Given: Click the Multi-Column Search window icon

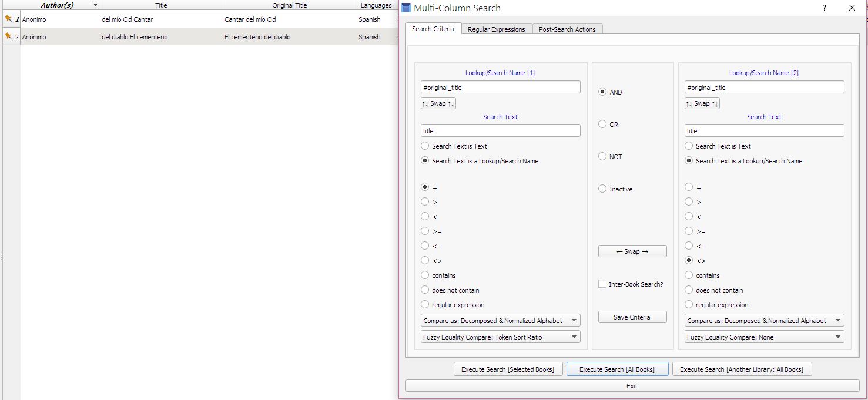Looking at the screenshot, I should [x=406, y=8].
